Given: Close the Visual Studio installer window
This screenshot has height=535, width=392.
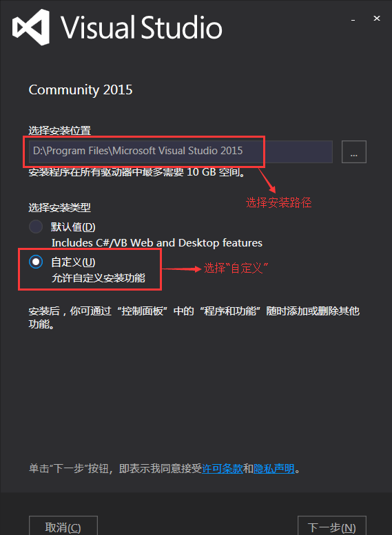Looking at the screenshot, I should point(377,19).
